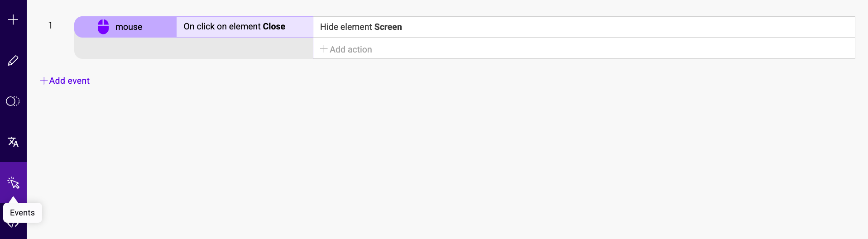Click the blank space right of "Hide element Screen"
Image resolution: width=868 pixels, height=239 pixels.
[625, 27]
